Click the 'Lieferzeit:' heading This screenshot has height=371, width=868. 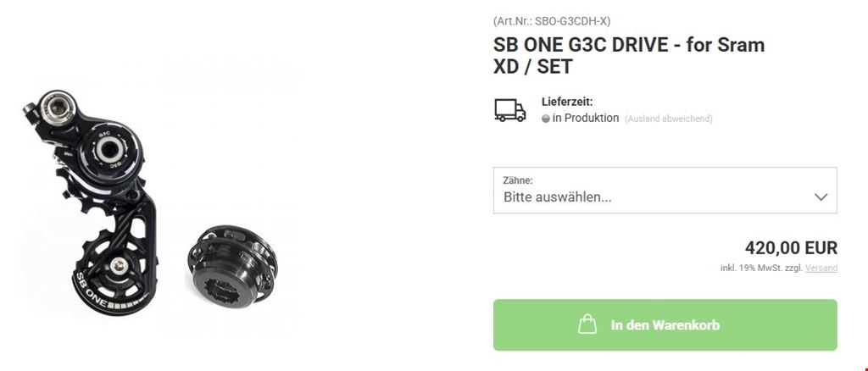(567, 102)
